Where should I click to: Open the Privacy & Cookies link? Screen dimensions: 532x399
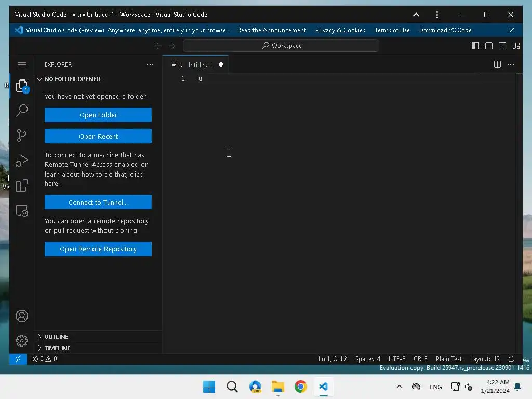point(340,30)
